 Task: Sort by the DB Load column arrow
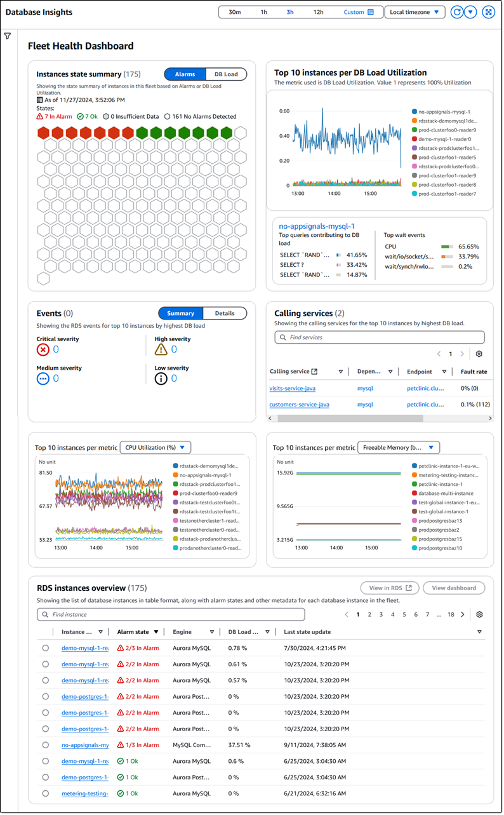[x=268, y=632]
